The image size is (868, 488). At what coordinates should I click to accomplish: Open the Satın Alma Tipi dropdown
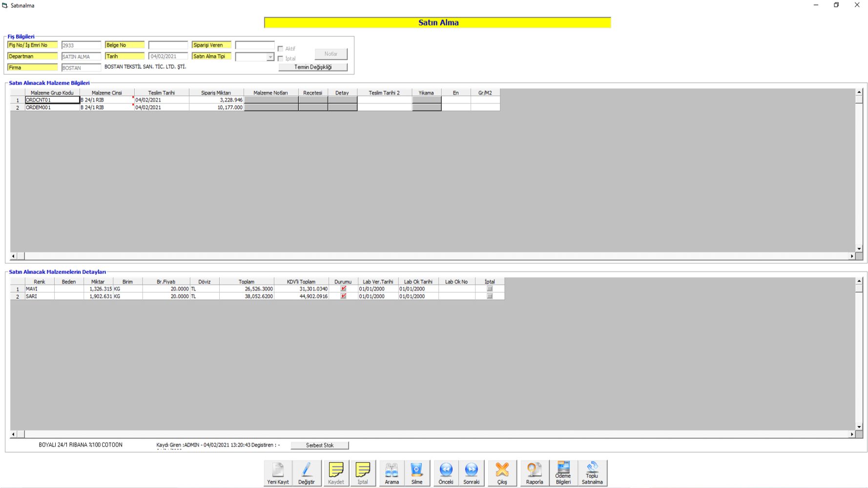coord(270,57)
